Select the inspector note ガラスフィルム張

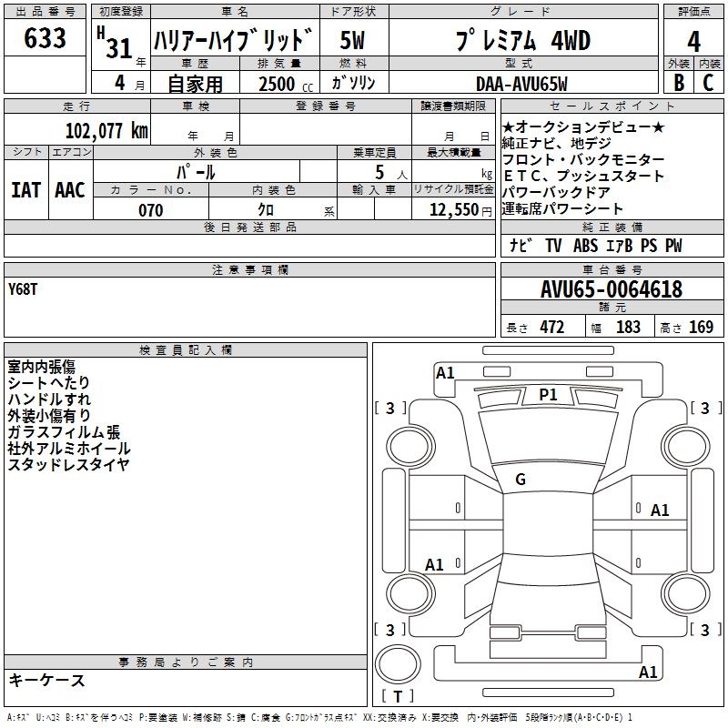tap(64, 431)
